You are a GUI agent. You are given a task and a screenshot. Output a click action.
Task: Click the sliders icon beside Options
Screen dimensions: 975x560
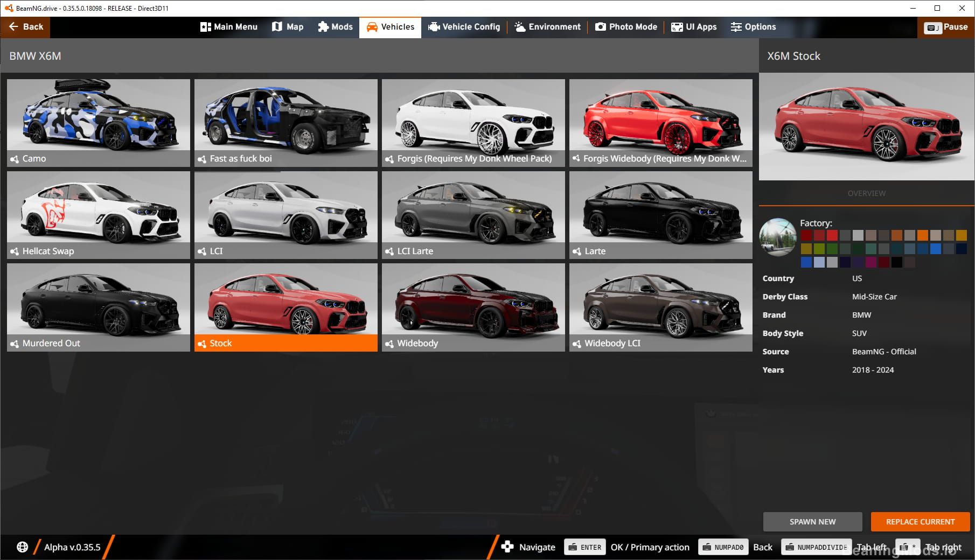point(736,27)
